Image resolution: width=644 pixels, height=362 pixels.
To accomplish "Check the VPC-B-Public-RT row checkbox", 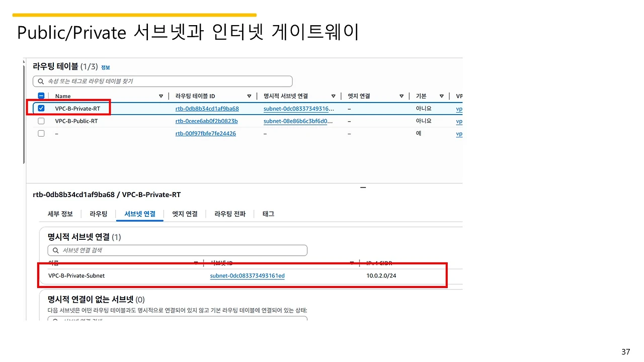I will tap(41, 121).
